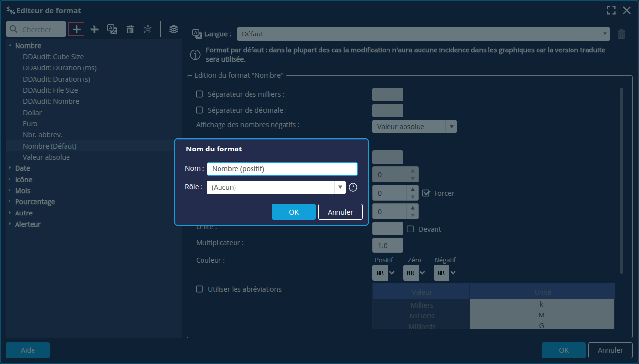Click the fullscreen icon in title bar
The image size is (639, 364).
tap(611, 10)
